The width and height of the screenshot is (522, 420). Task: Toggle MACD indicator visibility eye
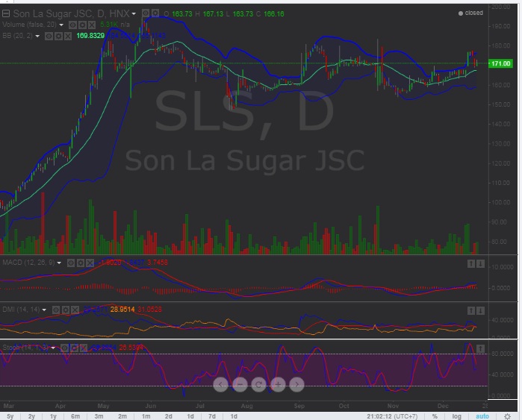(71, 263)
